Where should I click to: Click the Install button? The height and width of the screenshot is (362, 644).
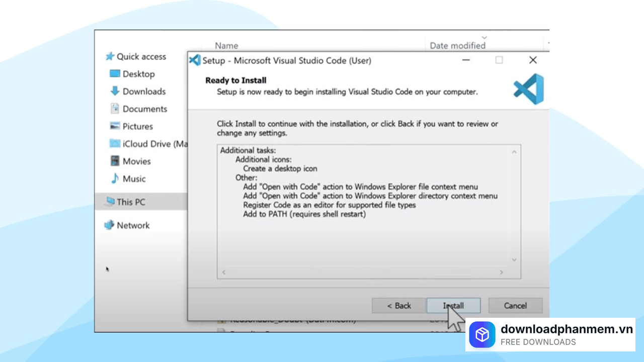(x=452, y=305)
